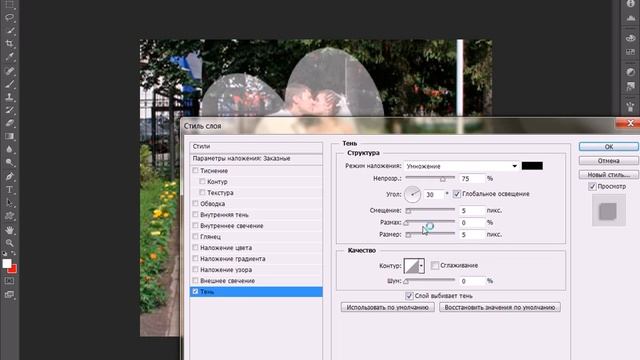Image resolution: width=640 pixels, height=360 pixels.
Task: Open Внешнее свечение settings row
Action: pyautogui.click(x=256, y=281)
